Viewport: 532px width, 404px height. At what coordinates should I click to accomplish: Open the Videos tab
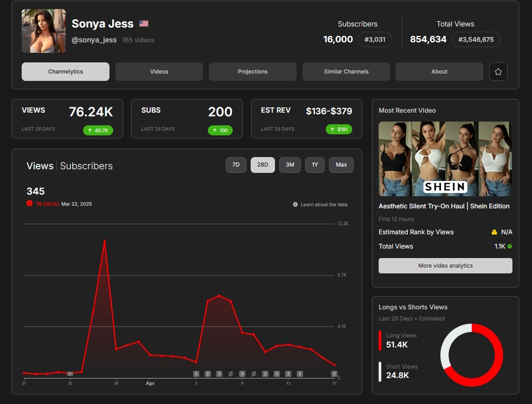pyautogui.click(x=159, y=71)
